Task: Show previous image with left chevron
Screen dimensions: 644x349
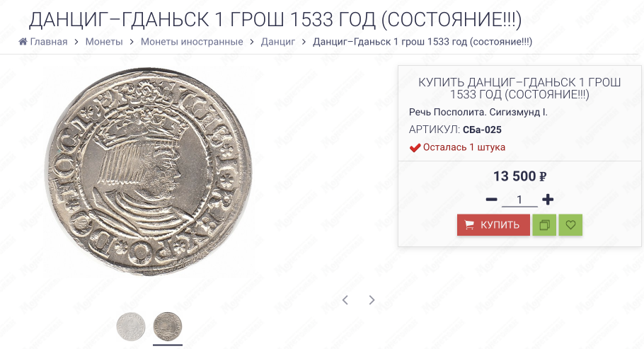Action: 345,300
